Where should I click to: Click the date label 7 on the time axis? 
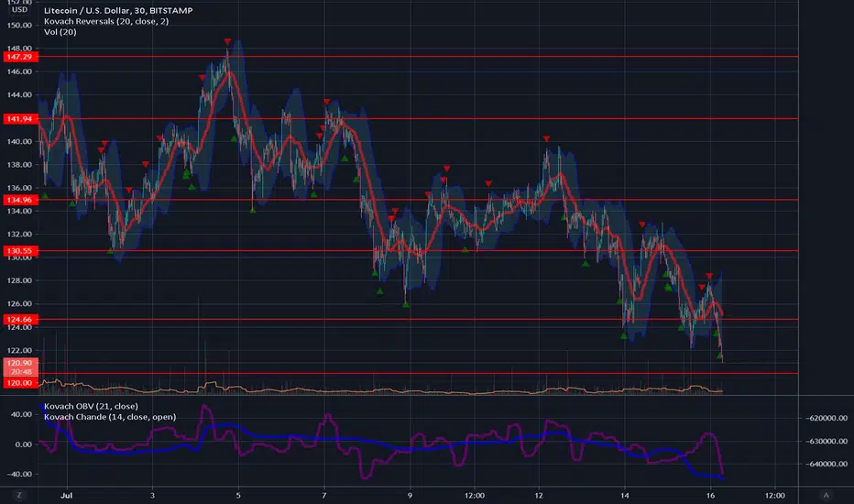324,496
